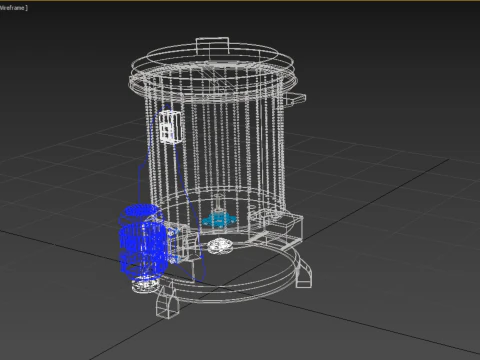
Task: Select the right rear leg of base
Action: click(x=304, y=273)
